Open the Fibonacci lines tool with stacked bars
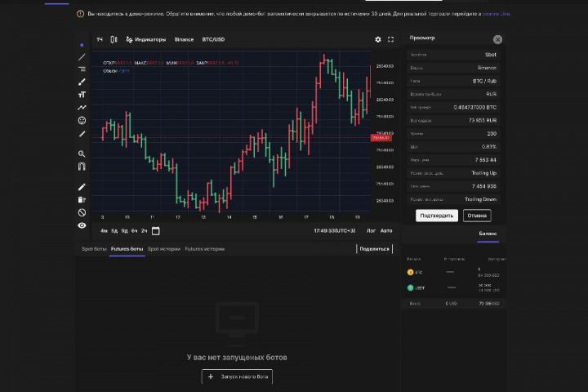Viewport: 588px width, 392px height. click(x=82, y=69)
